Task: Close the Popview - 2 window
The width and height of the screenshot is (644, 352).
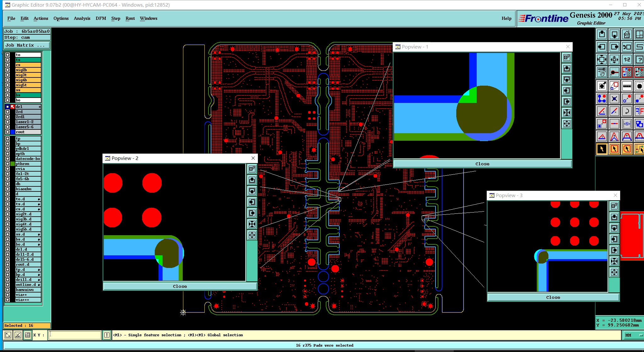Action: [x=253, y=158]
